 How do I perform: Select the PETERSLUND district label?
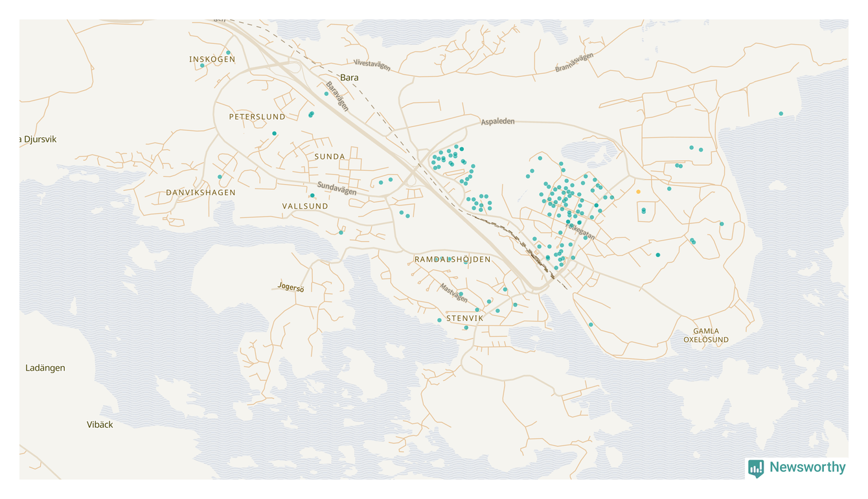click(257, 117)
